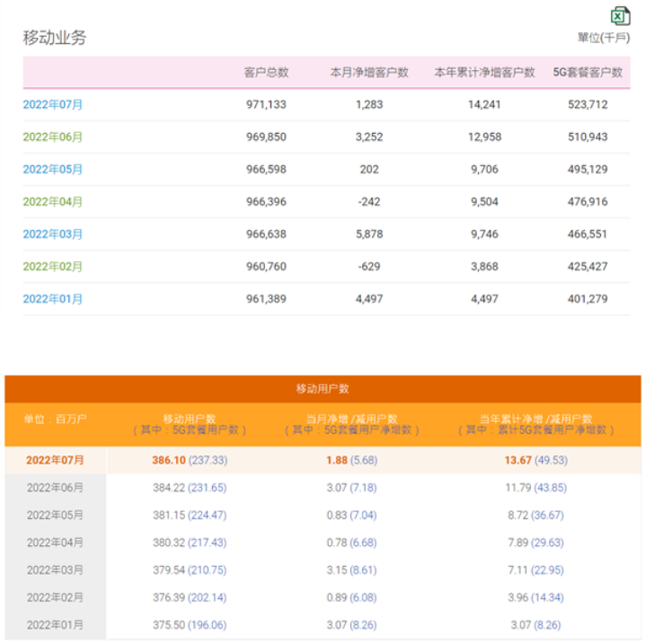Select 5G customers value 425,427
The image size is (646, 644).
click(588, 267)
